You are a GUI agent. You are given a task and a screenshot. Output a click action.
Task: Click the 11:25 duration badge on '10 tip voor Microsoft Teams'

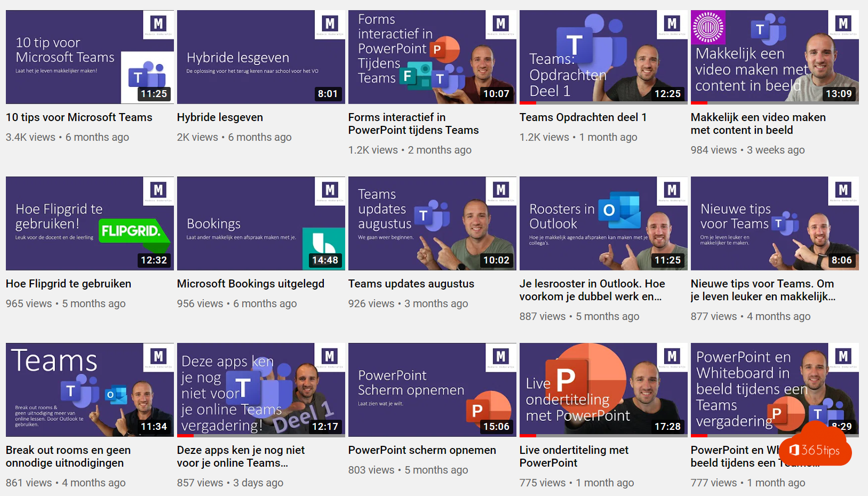[154, 94]
